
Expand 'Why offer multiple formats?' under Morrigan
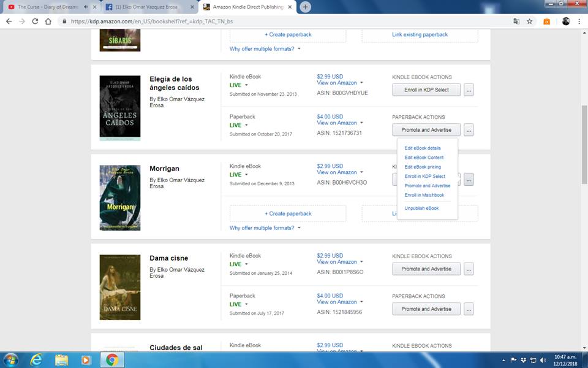265,228
